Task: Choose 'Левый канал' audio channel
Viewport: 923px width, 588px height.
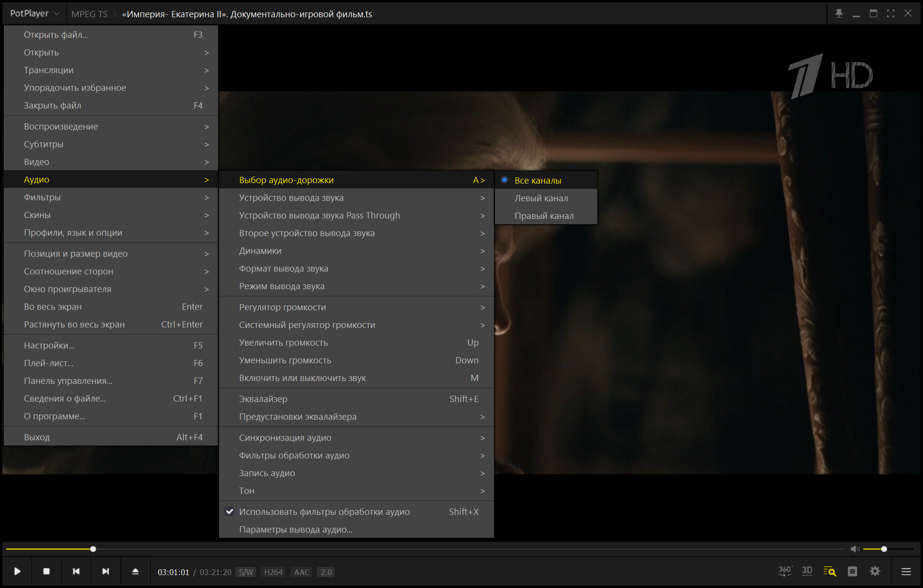Action: [541, 198]
